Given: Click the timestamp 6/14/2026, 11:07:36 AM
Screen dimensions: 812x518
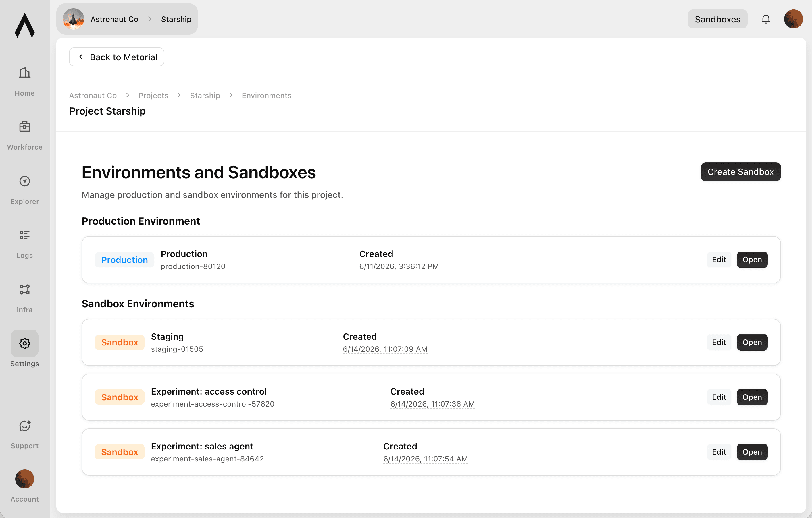Looking at the screenshot, I should point(432,404).
